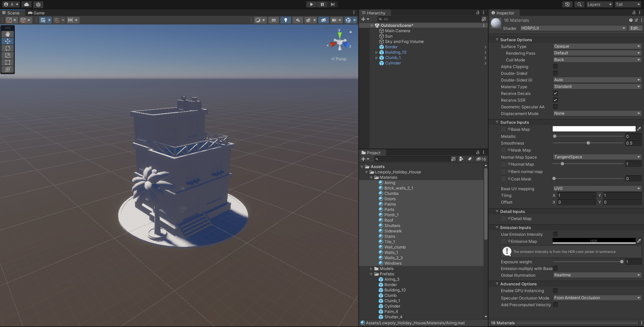
Task: Enable GPU Instancing checkbox
Action: coord(555,291)
